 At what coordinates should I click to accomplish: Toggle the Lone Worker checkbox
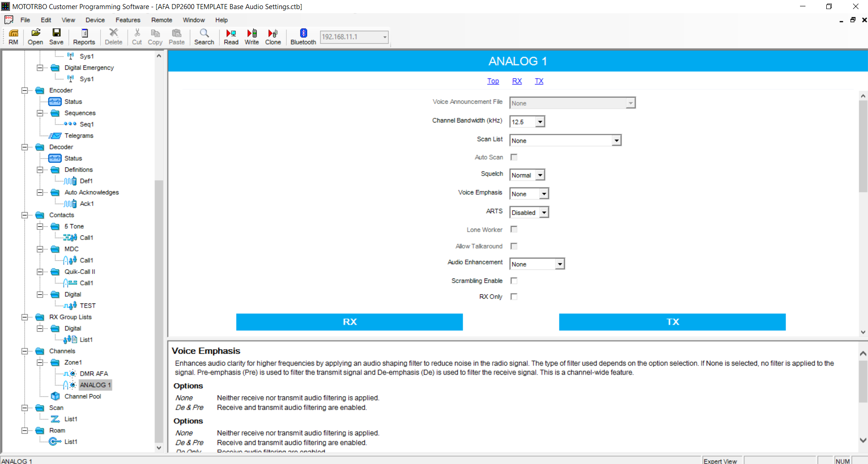tap(514, 230)
